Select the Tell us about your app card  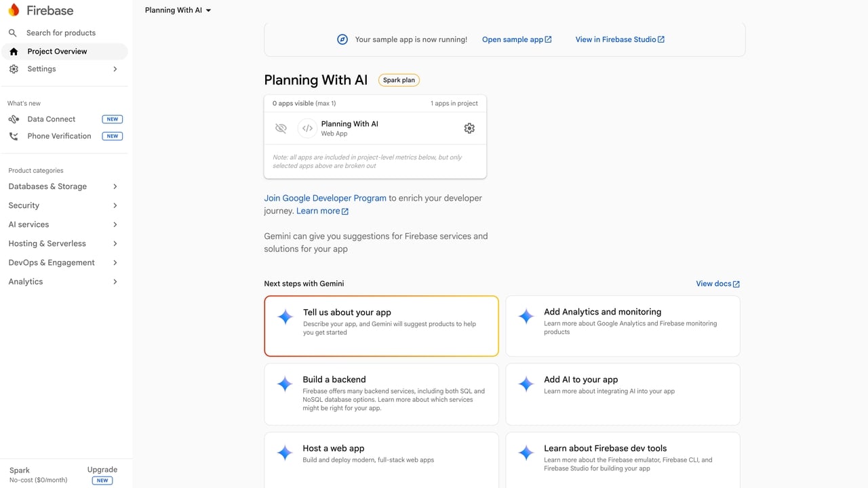pyautogui.click(x=381, y=326)
